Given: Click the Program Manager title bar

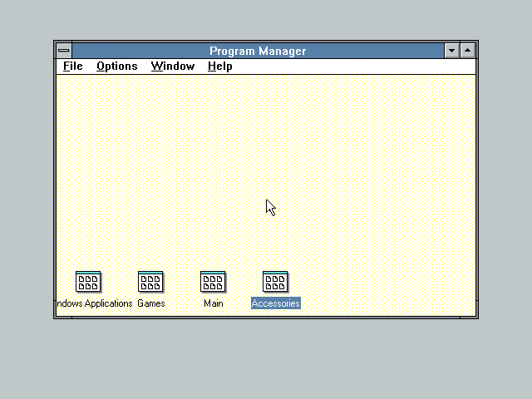Looking at the screenshot, I should click(x=258, y=51).
